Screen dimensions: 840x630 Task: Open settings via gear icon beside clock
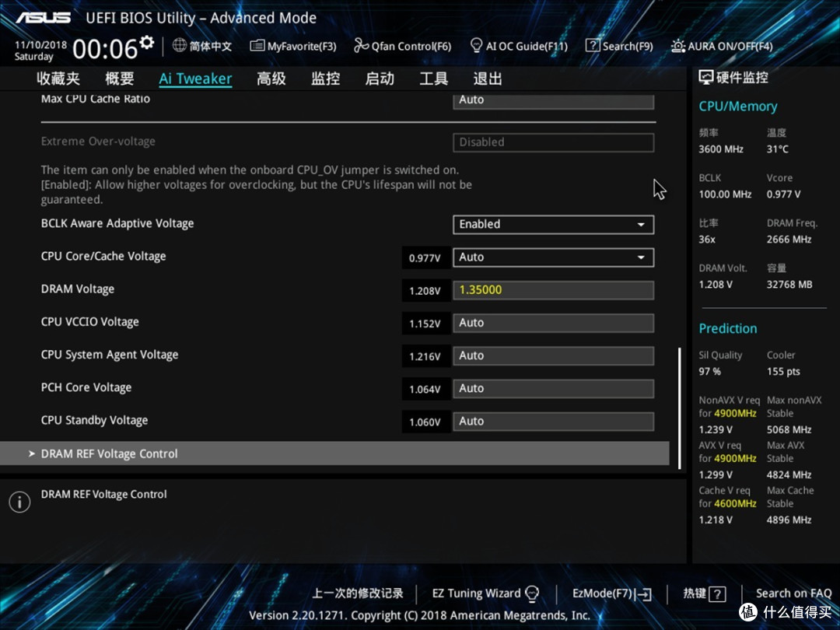(x=147, y=42)
